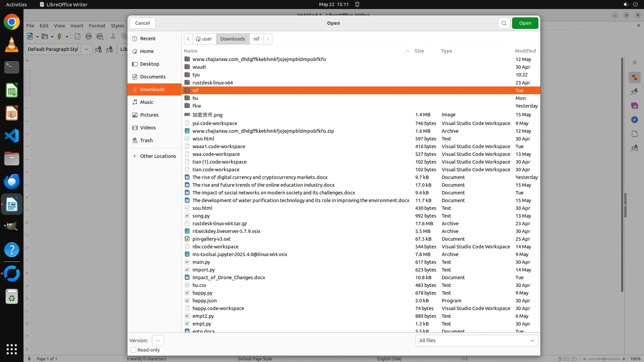The height and width of the screenshot is (362, 644).
Task: Open the Sidebar Properties panel icon
Action: point(634,78)
